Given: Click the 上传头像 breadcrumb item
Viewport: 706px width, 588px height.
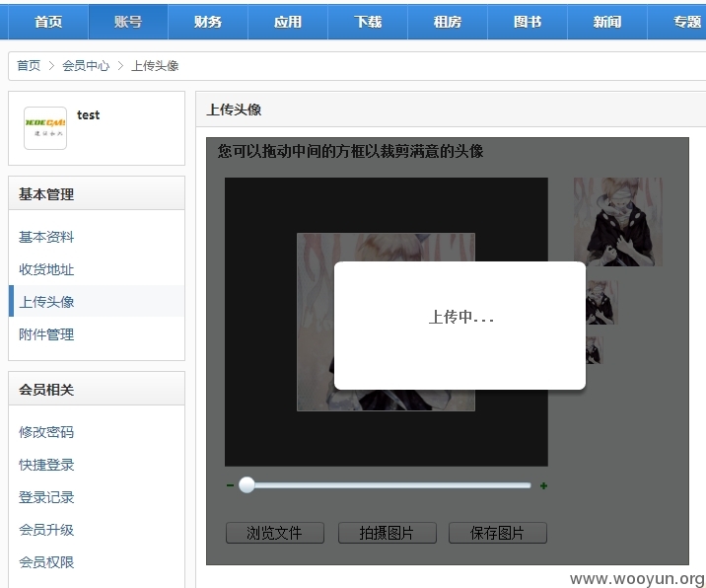Looking at the screenshot, I should point(155,66).
